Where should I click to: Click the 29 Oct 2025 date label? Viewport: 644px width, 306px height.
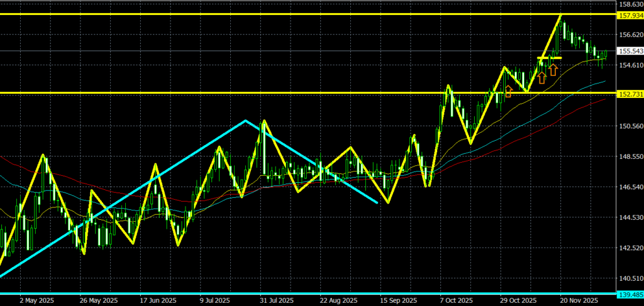518,301
